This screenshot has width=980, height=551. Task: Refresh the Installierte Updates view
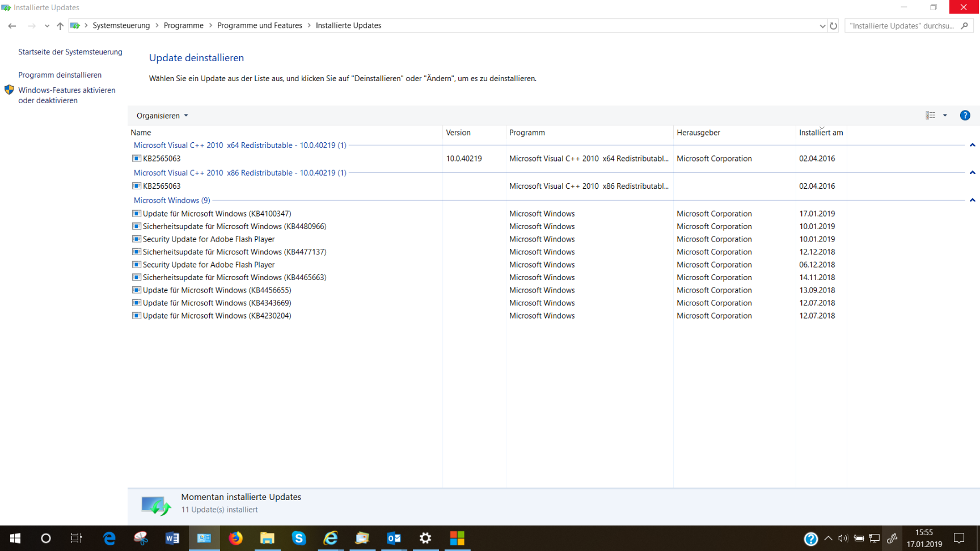point(833,26)
